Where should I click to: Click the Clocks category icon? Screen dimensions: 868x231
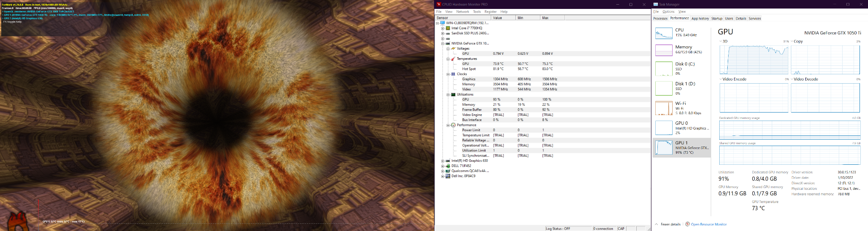click(453, 74)
